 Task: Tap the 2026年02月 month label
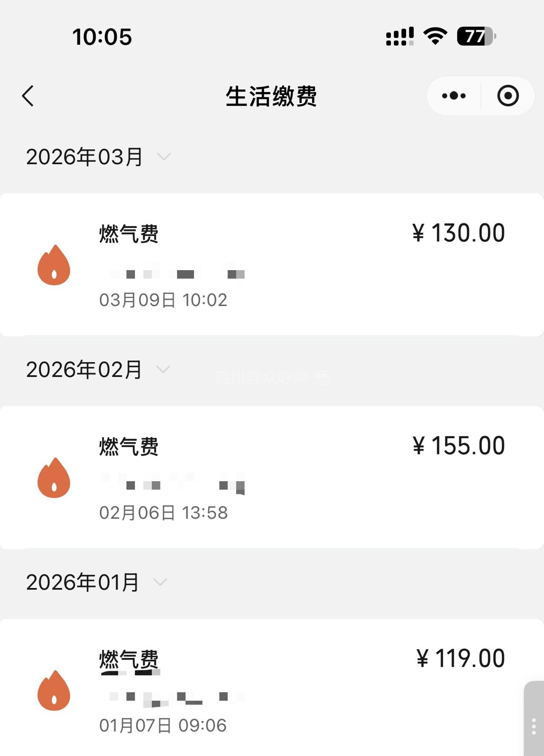[x=84, y=369]
